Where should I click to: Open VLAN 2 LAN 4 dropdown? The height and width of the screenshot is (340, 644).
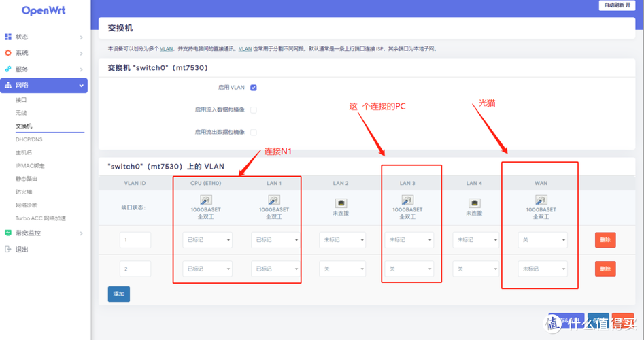click(475, 269)
